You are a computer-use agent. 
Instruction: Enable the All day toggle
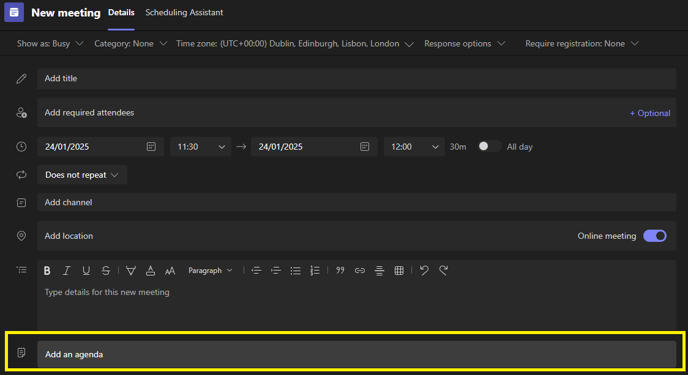[489, 146]
